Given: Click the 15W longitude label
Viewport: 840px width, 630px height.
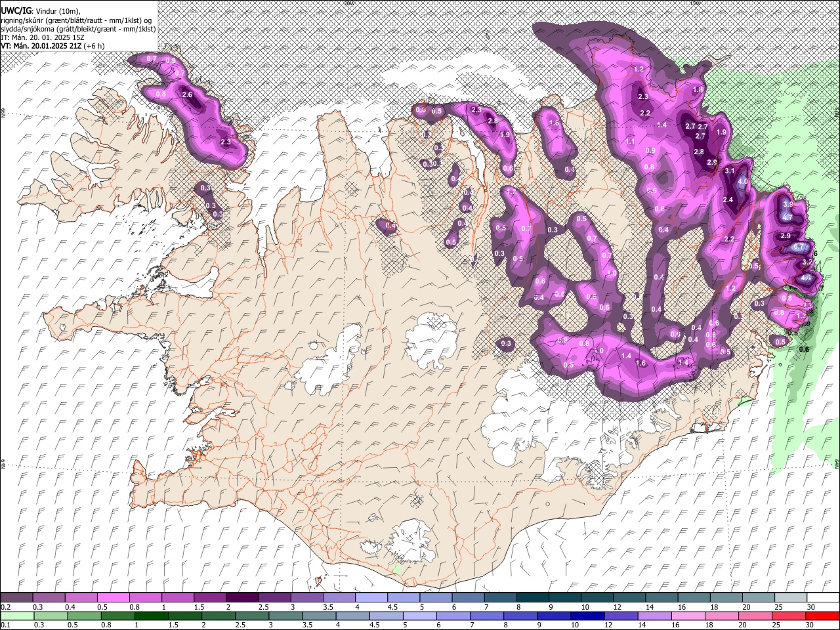Looking at the screenshot, I should tap(695, 3).
